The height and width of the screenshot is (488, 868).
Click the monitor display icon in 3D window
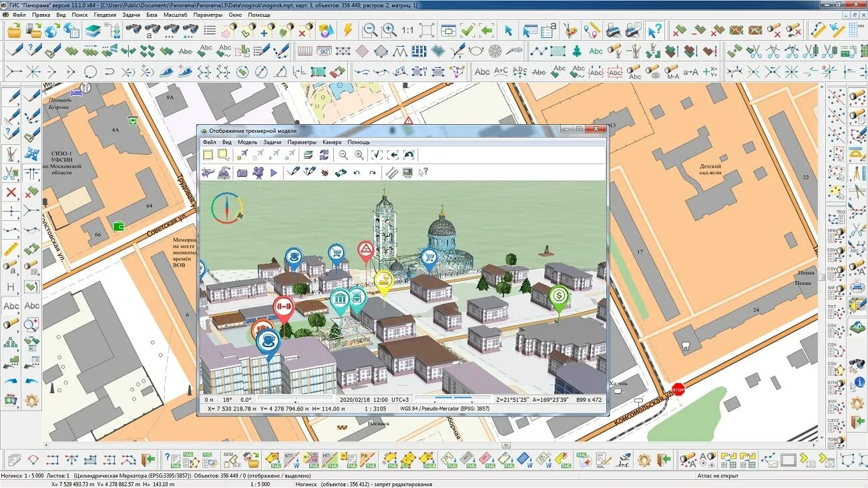pos(407,173)
